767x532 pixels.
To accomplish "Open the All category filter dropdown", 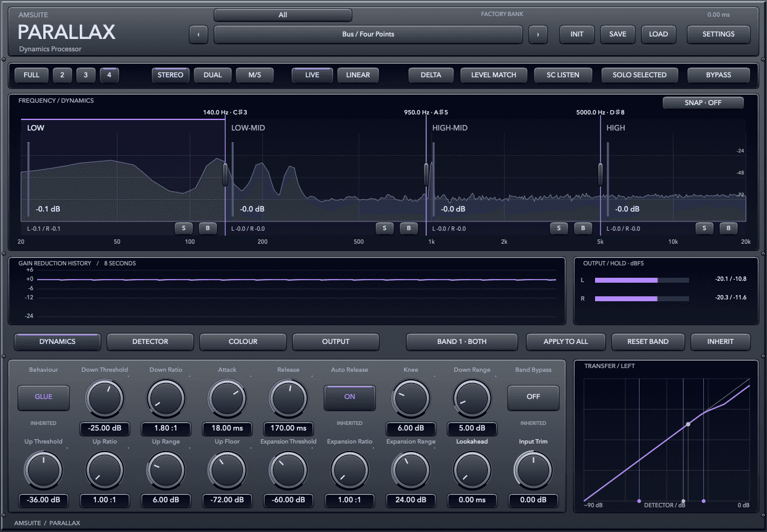I will [283, 15].
